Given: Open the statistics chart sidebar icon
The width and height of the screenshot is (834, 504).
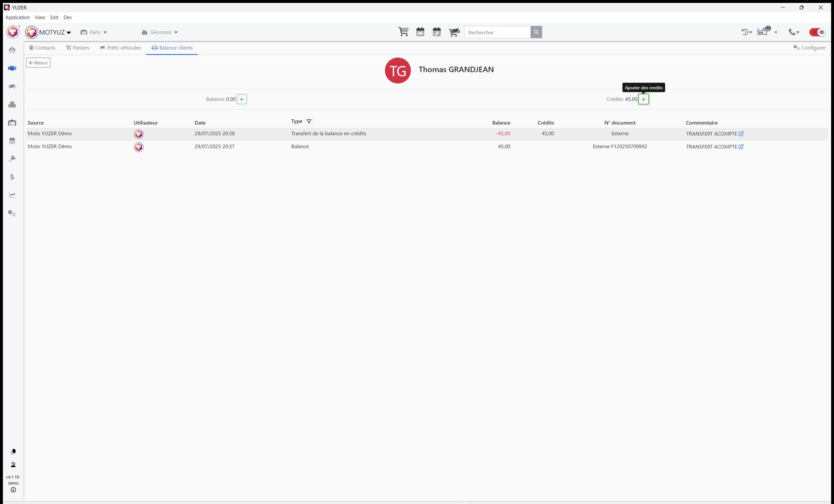Looking at the screenshot, I should click(x=12, y=195).
